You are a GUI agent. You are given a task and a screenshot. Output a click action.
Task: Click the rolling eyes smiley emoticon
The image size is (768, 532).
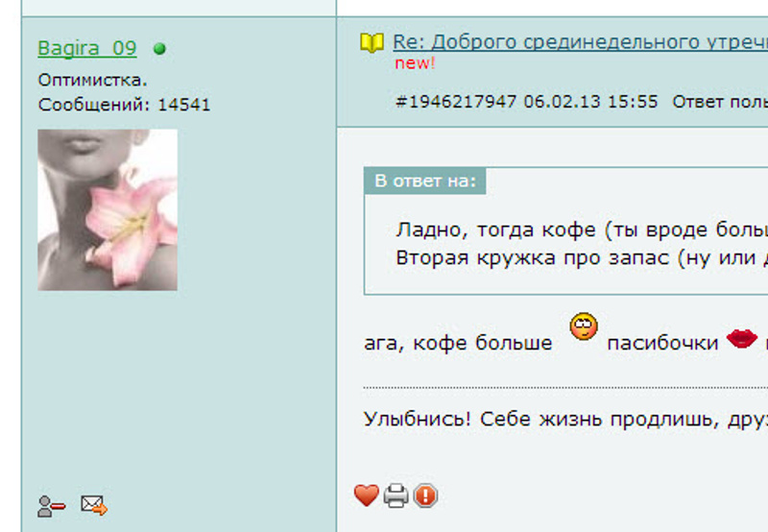click(x=584, y=326)
